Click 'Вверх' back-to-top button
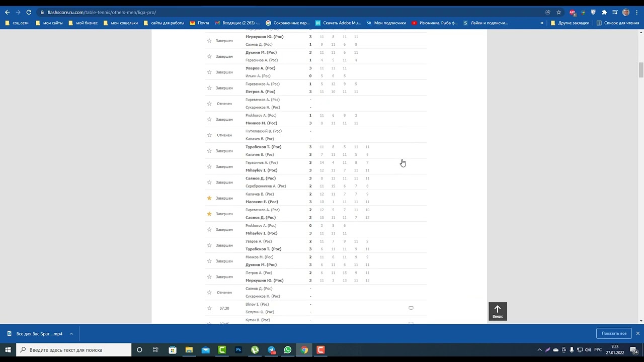The width and height of the screenshot is (644, 362). coord(498,311)
